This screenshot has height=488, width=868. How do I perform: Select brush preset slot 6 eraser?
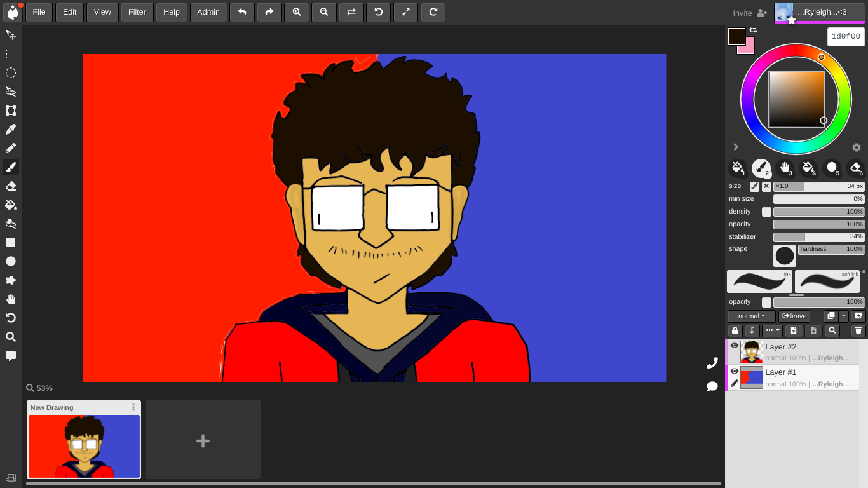pyautogui.click(x=855, y=168)
